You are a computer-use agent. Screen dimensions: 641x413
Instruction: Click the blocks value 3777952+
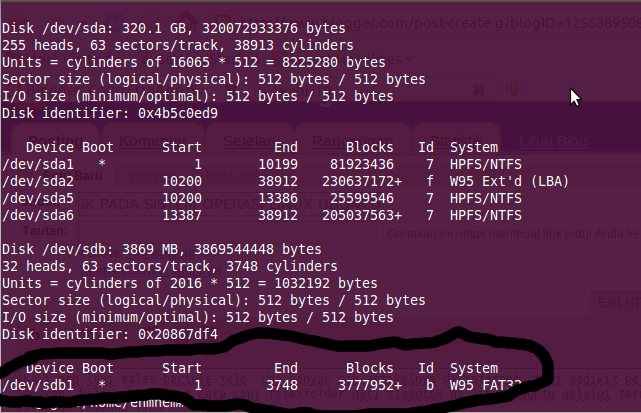[x=370, y=385]
